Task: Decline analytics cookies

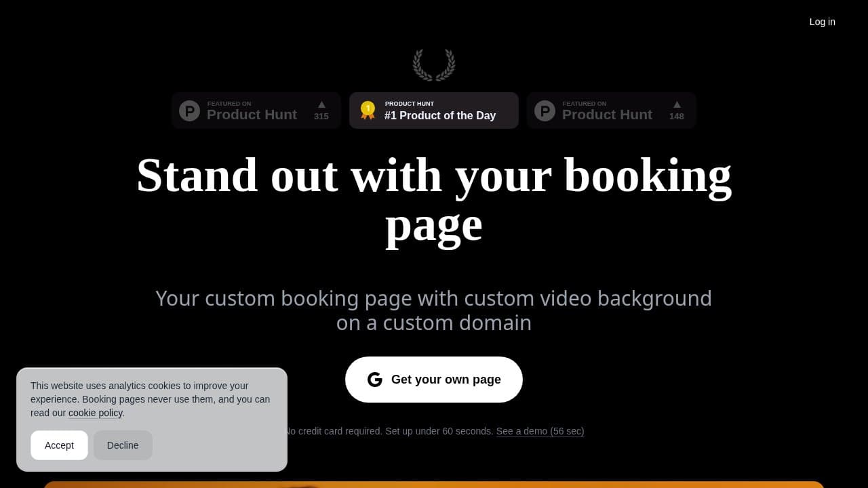Action: pyautogui.click(x=123, y=445)
